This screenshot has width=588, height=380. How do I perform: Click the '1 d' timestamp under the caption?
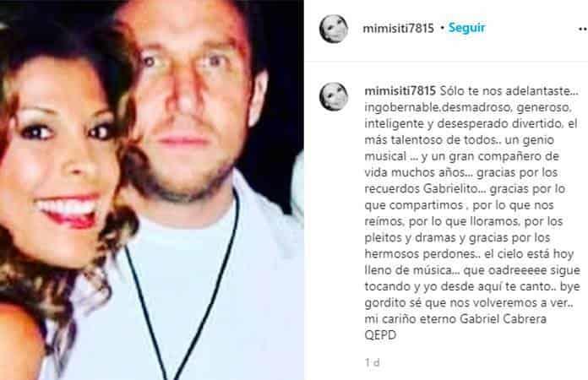click(x=372, y=362)
